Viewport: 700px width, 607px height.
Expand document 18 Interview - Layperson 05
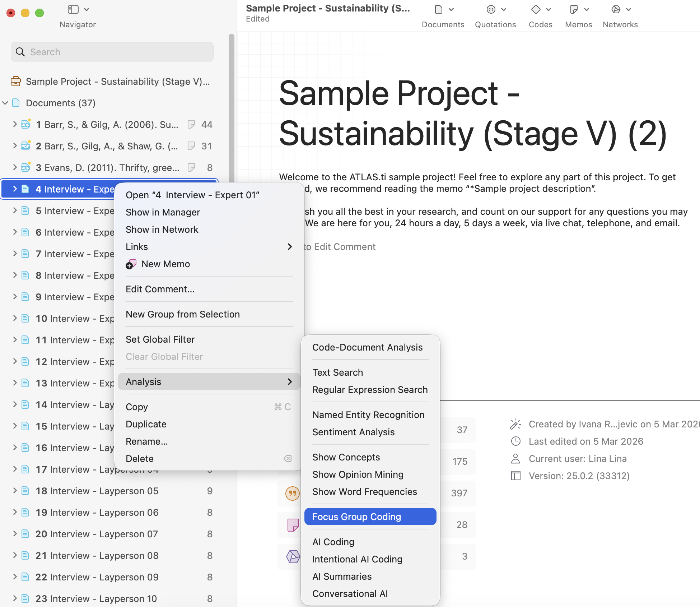[15, 491]
